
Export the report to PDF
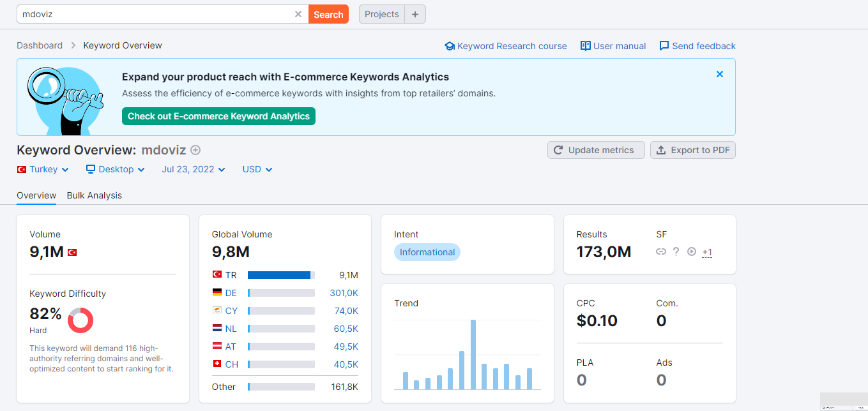pyautogui.click(x=693, y=150)
